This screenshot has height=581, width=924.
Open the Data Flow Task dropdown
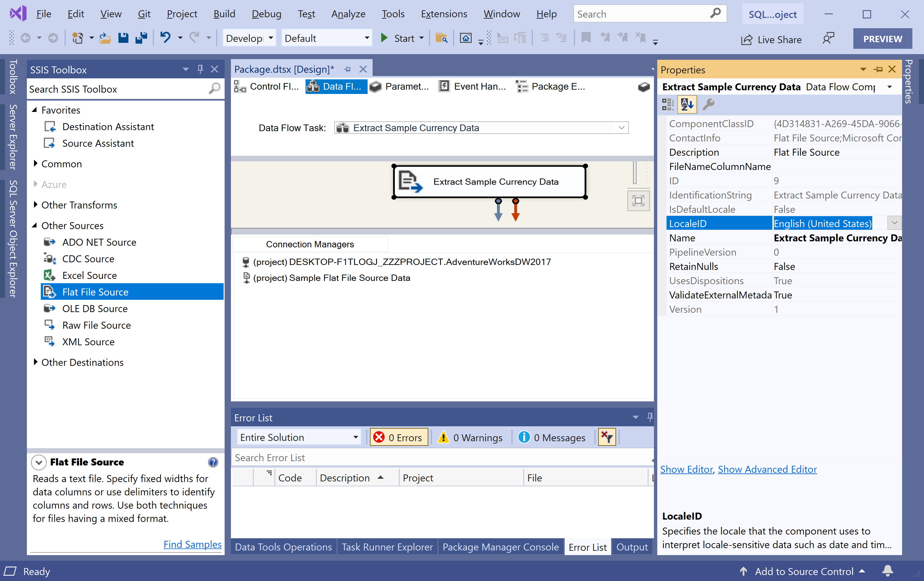pyautogui.click(x=621, y=128)
